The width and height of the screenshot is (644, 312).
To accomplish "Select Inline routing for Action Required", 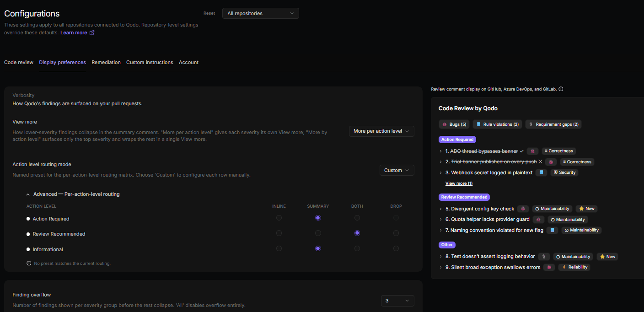I will 279,218.
